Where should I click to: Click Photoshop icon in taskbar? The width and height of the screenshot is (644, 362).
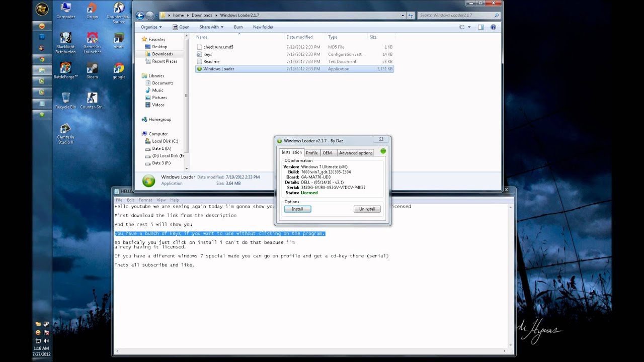pos(42,37)
